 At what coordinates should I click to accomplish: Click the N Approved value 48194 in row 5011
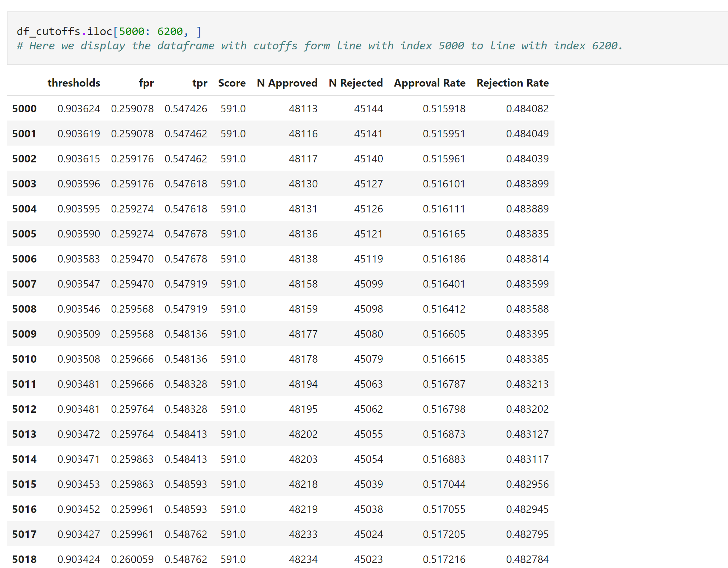[304, 384]
